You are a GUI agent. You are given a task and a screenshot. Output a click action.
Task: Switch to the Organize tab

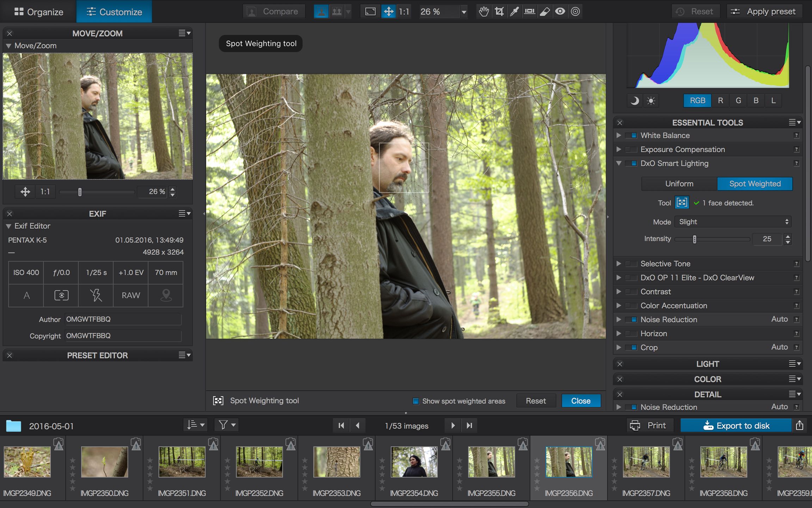click(x=39, y=12)
